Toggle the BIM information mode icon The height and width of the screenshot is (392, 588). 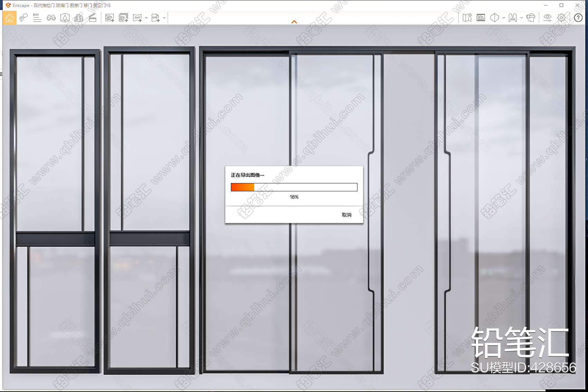(x=37, y=18)
